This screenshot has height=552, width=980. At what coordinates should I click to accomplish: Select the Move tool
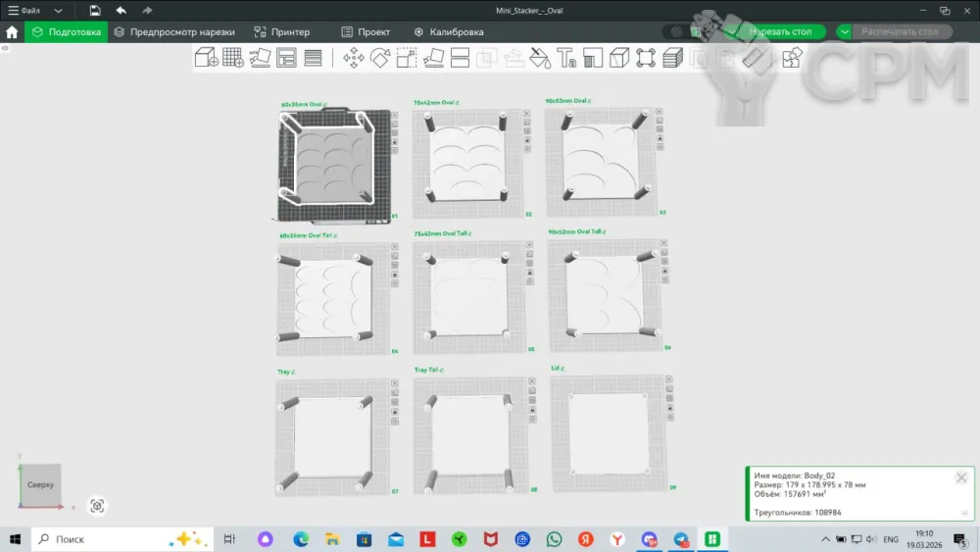pos(353,58)
